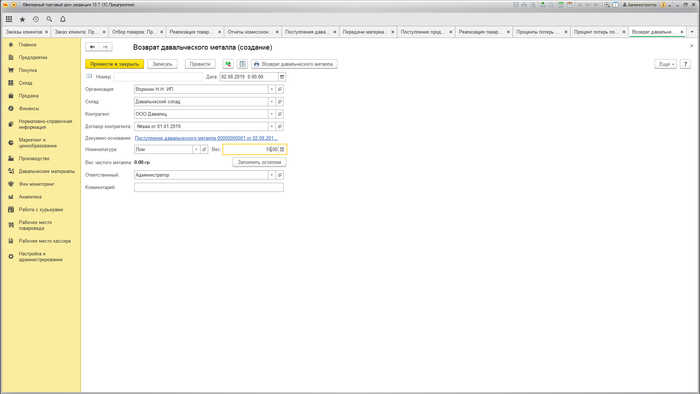Screen dimensions: 700x394
Task: Go back with the left arrow
Action: click(92, 47)
